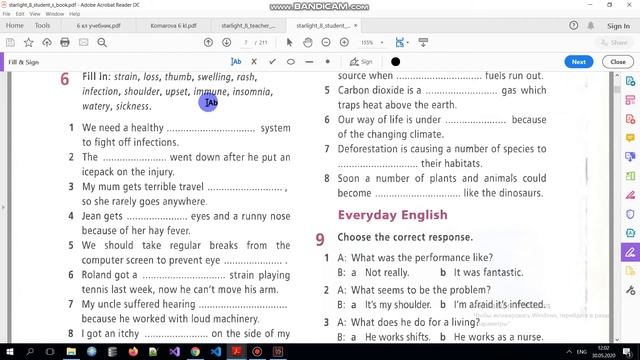Switch to the Komarova 6 kl.pdf tab
Image resolution: width=640 pixels, height=360 pixels.
(173, 26)
